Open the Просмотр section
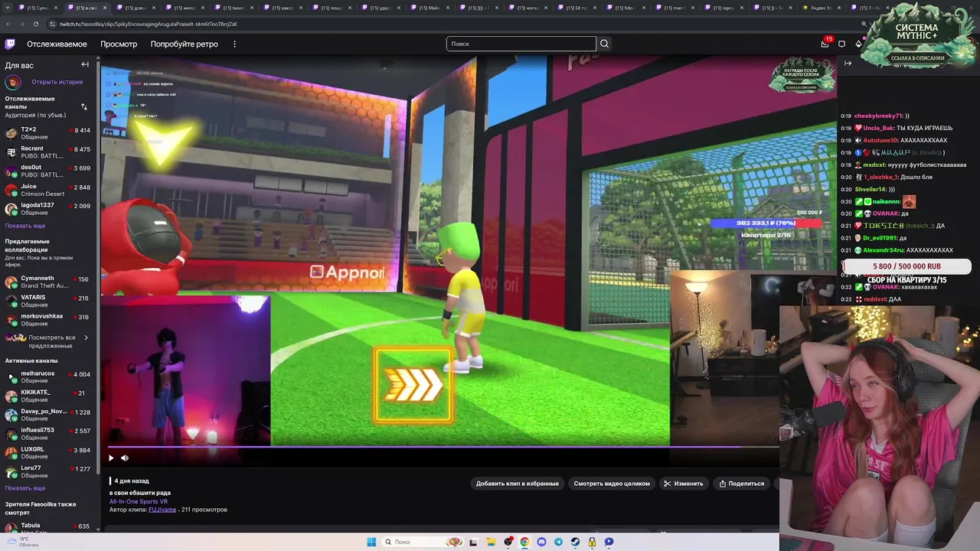The height and width of the screenshot is (551, 980). [119, 44]
